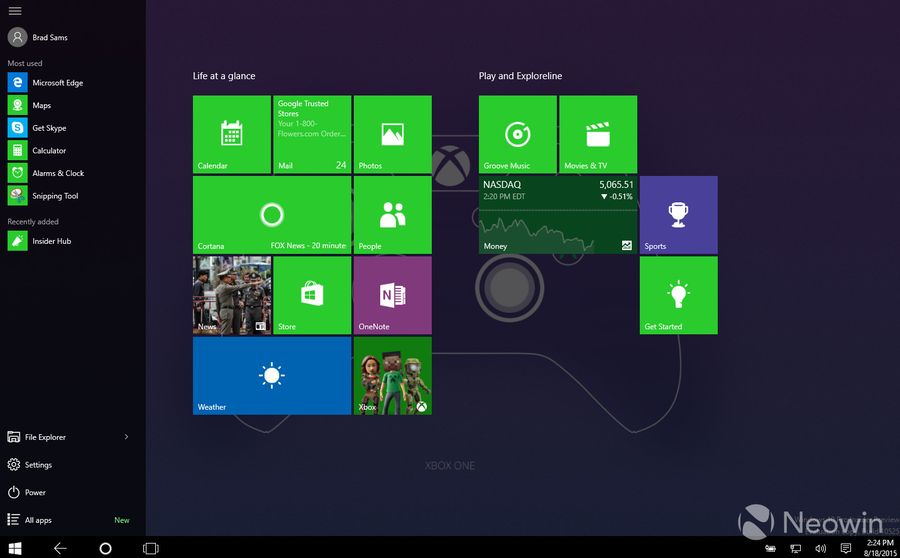The height and width of the screenshot is (558, 900).
Task: Select the 'Life at a glance' group title
Action: (x=224, y=76)
